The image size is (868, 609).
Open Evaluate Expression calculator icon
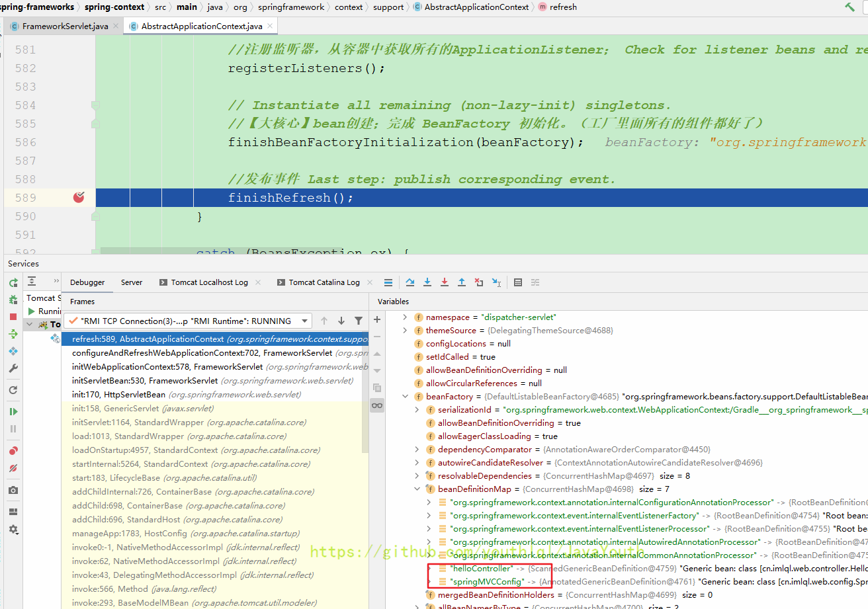click(518, 282)
